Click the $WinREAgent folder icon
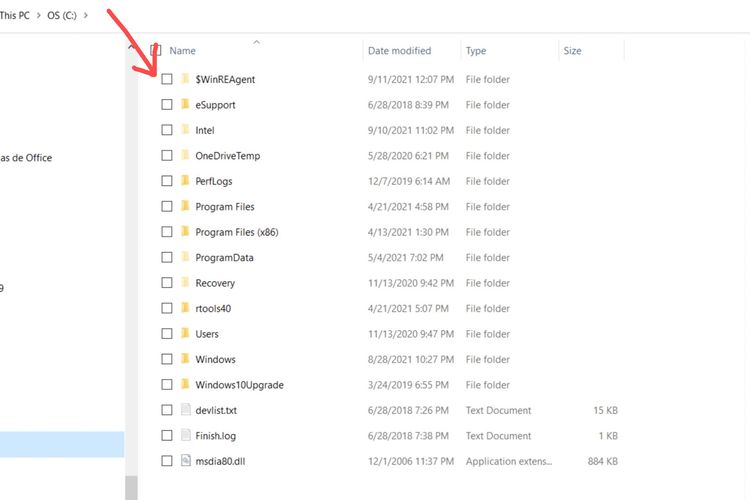This screenshot has width=750, height=500. [185, 79]
